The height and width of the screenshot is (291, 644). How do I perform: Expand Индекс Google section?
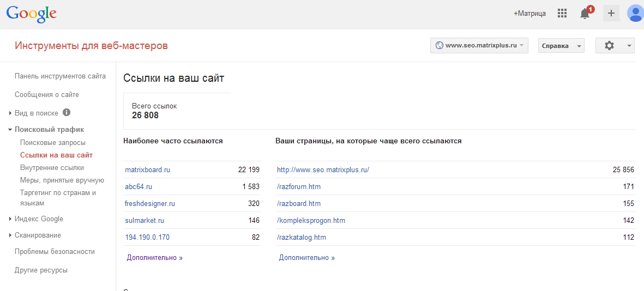point(10,219)
